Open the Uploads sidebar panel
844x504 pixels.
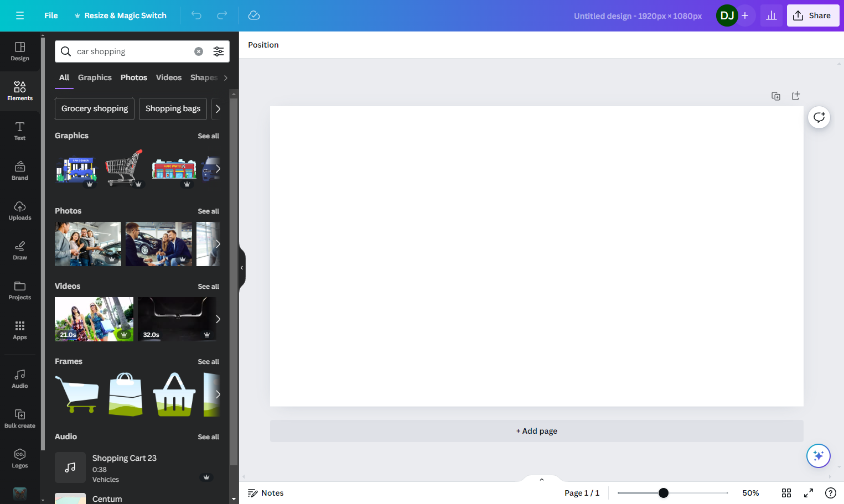coord(20,211)
